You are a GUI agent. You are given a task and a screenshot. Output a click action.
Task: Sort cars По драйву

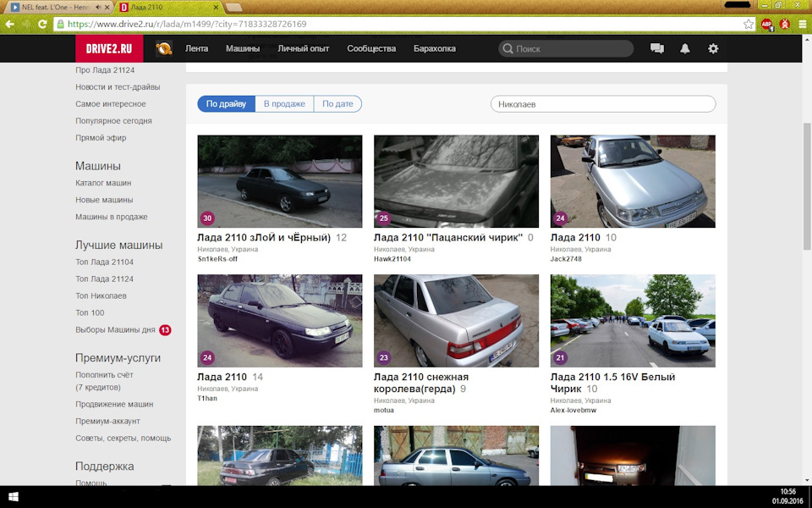point(227,103)
